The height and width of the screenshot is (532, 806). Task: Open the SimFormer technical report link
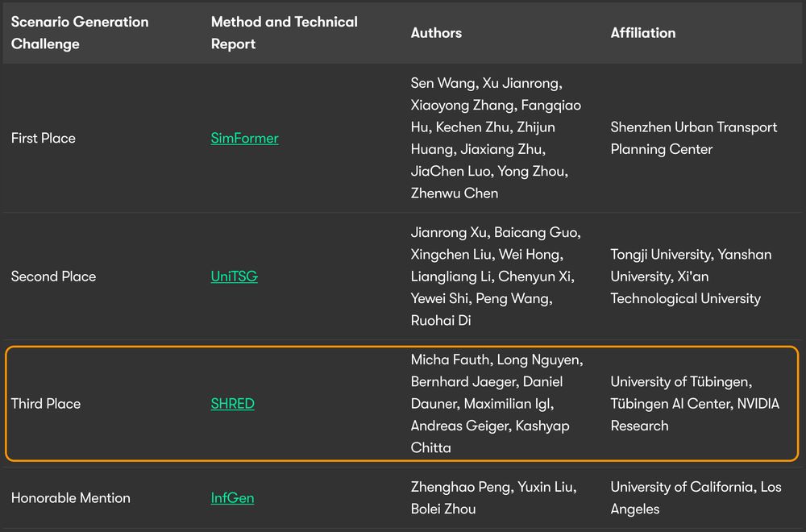[x=244, y=139]
